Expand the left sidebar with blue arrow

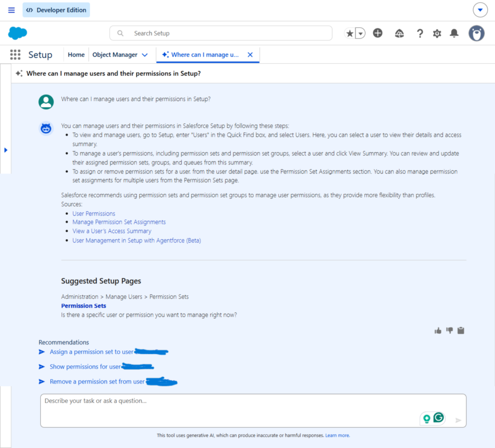click(6, 150)
